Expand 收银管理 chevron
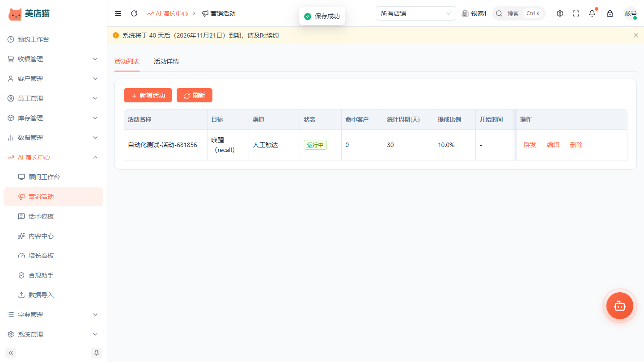Image resolution: width=644 pixels, height=362 pixels. pyautogui.click(x=95, y=59)
